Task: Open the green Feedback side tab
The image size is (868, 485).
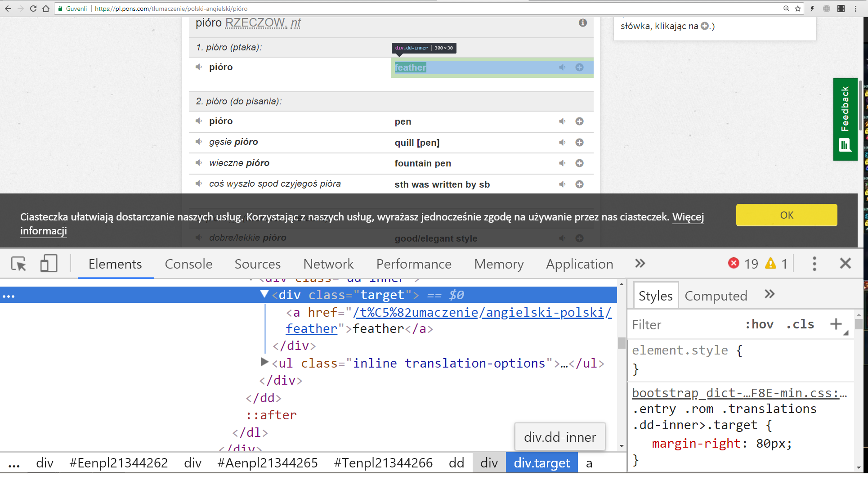Action: click(846, 120)
